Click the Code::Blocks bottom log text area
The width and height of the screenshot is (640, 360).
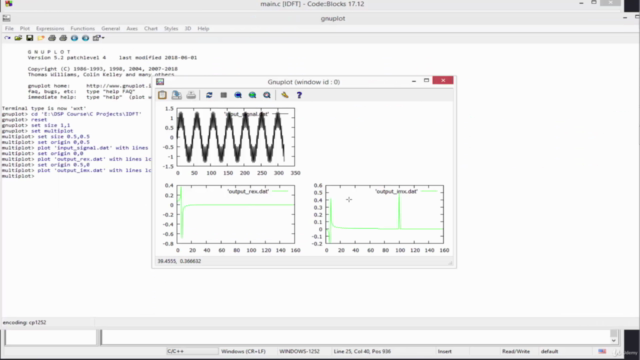click(x=355, y=337)
